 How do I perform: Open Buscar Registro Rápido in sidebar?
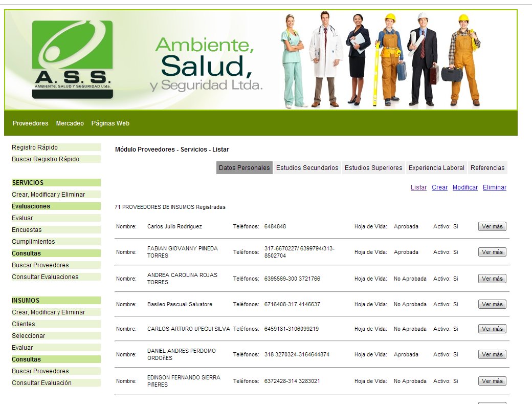click(46, 159)
